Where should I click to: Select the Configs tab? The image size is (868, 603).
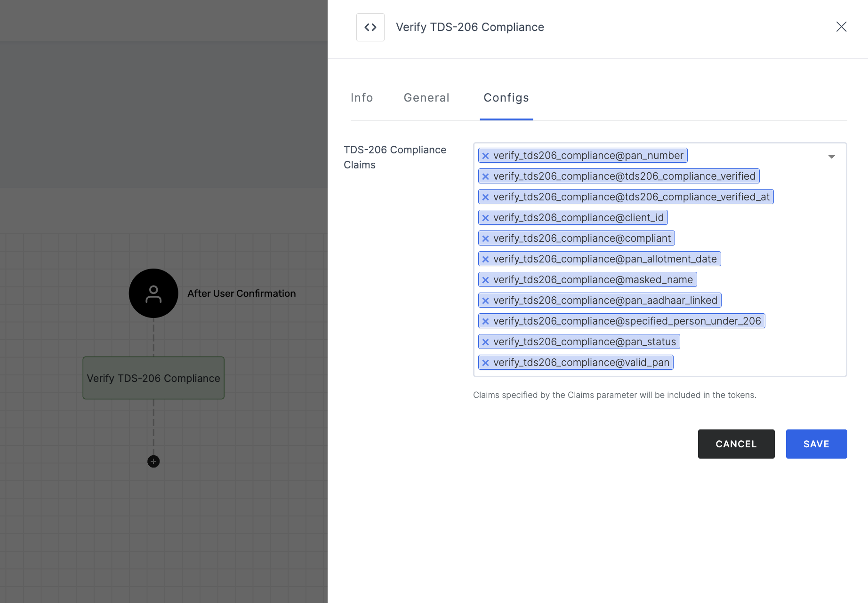coord(506,97)
